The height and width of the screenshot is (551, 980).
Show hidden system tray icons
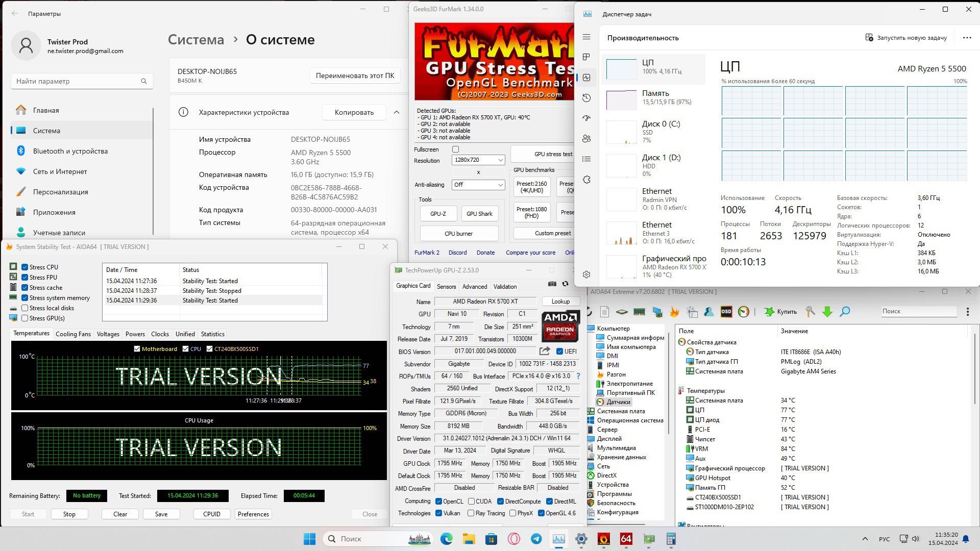(865, 539)
